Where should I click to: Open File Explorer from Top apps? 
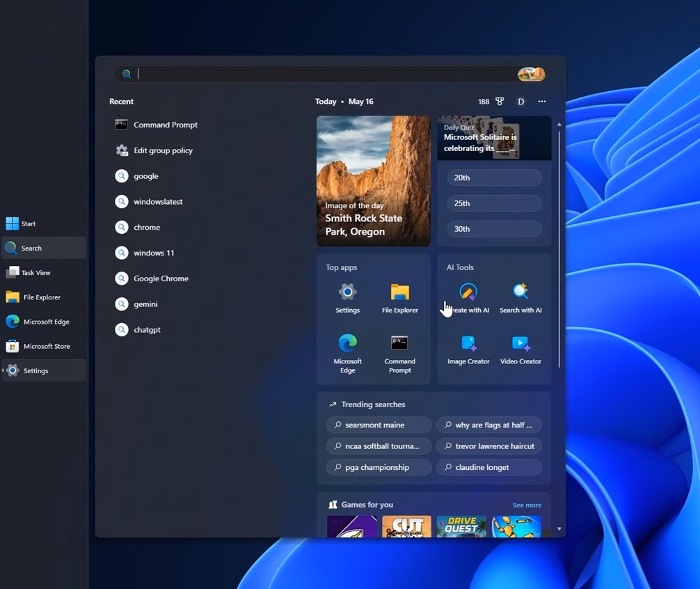pyautogui.click(x=399, y=298)
